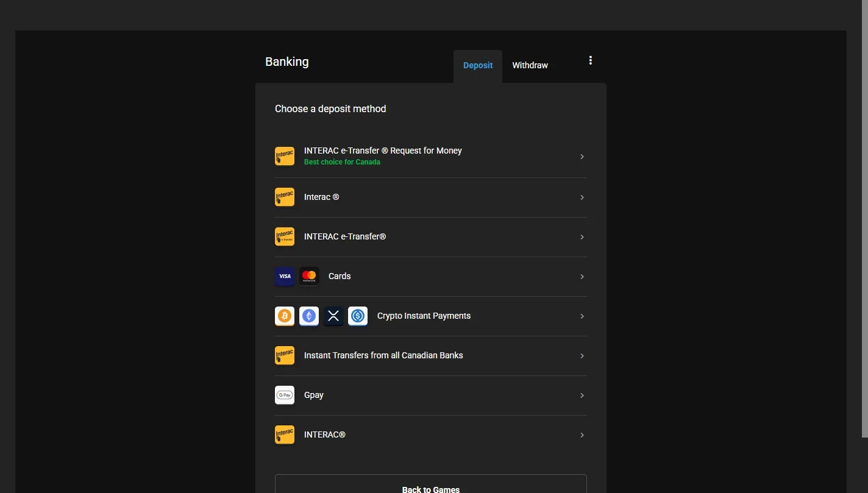Click Interac icon next to 'Interac ®'
868x493 pixels.
point(285,197)
